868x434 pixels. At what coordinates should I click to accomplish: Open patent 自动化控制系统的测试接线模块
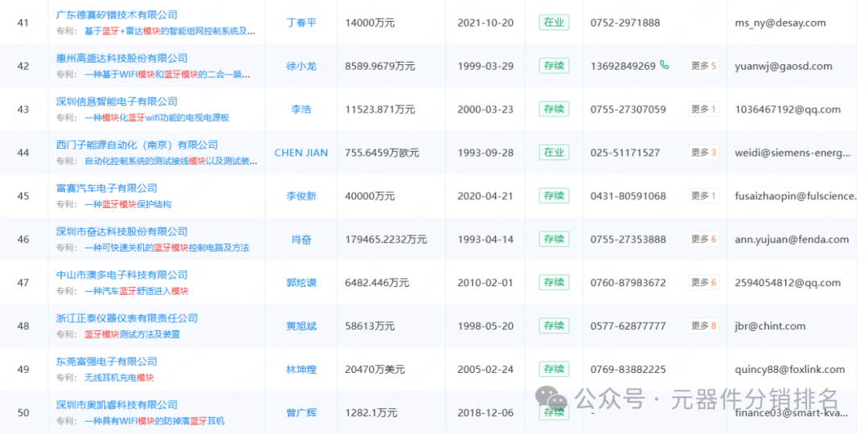(170, 162)
